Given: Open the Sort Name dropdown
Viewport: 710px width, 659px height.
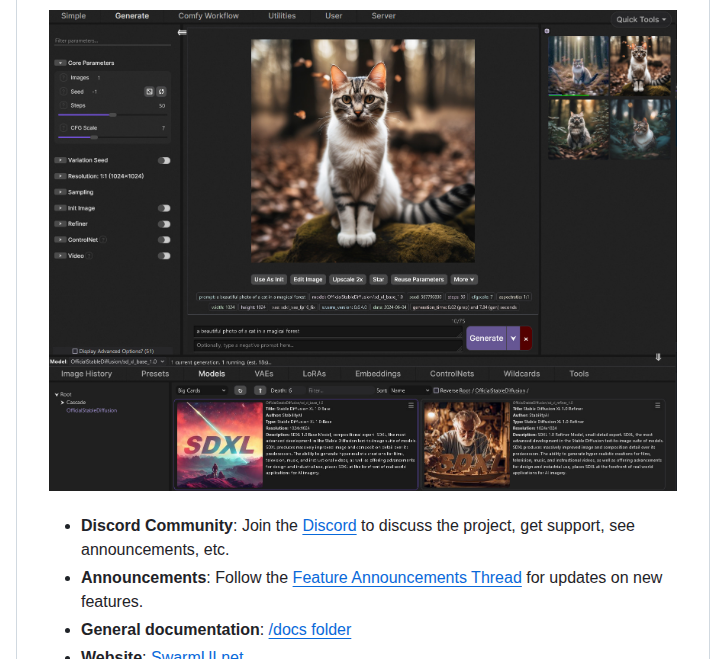Looking at the screenshot, I should tap(409, 390).
